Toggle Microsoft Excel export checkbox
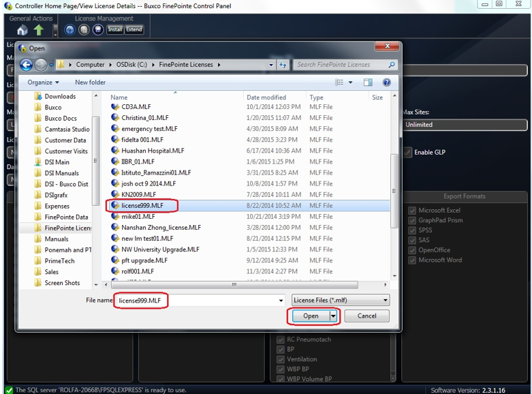The width and height of the screenshot is (532, 394). (x=412, y=211)
